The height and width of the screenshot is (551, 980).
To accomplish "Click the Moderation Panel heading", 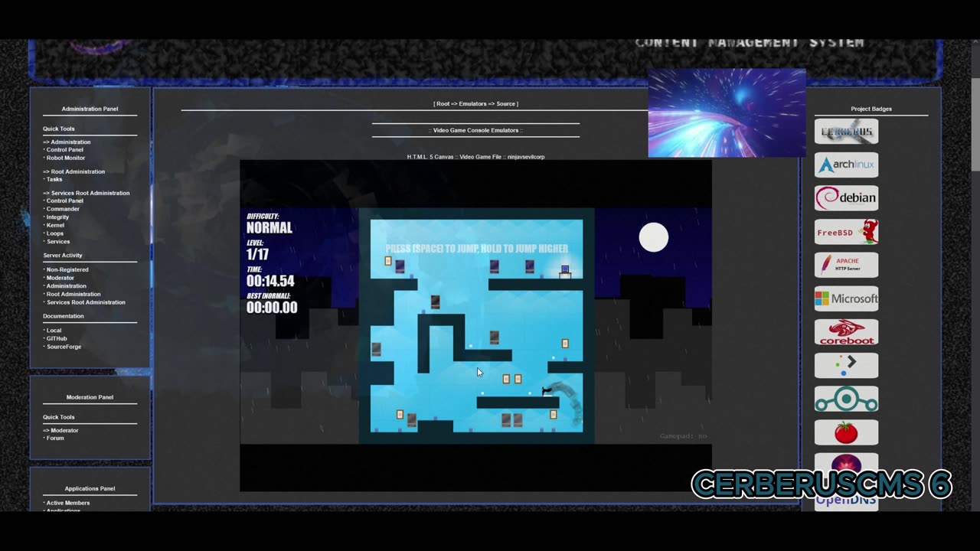I will coord(90,397).
